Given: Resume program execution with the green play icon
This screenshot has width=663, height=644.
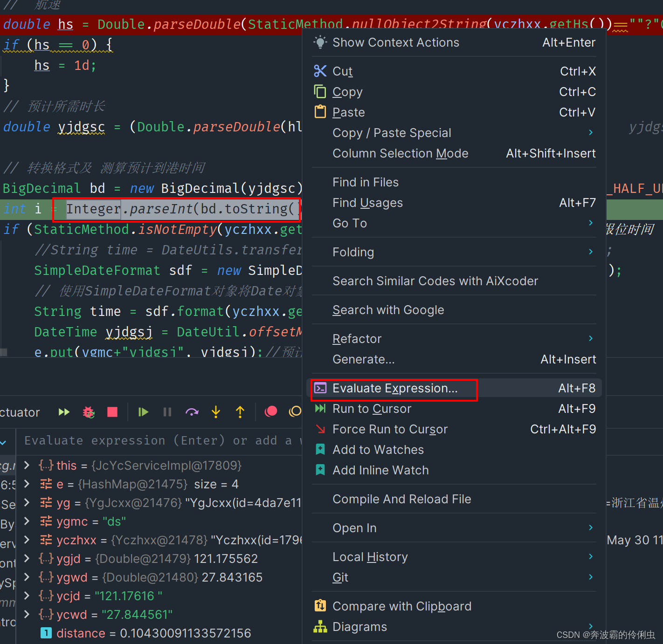Looking at the screenshot, I should [x=143, y=412].
